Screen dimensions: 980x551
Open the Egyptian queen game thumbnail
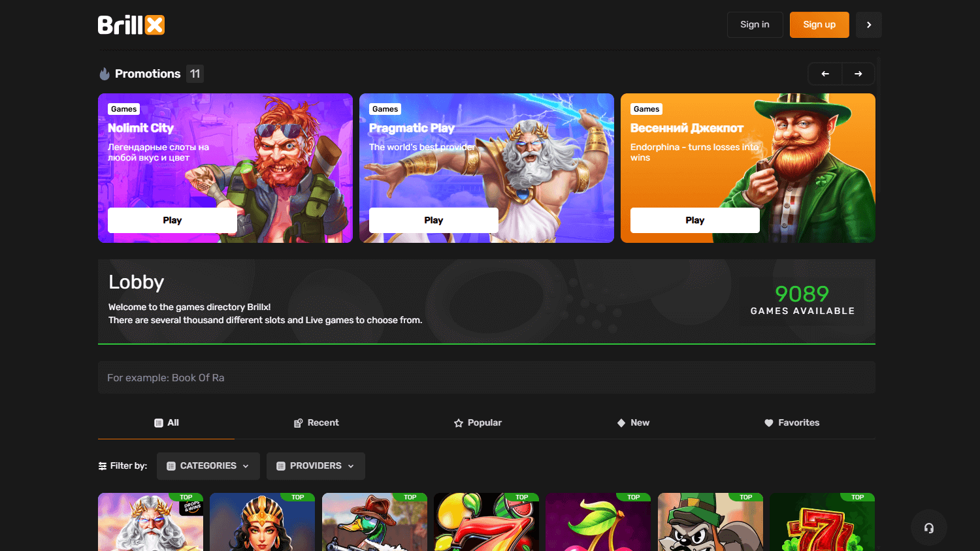(x=263, y=522)
